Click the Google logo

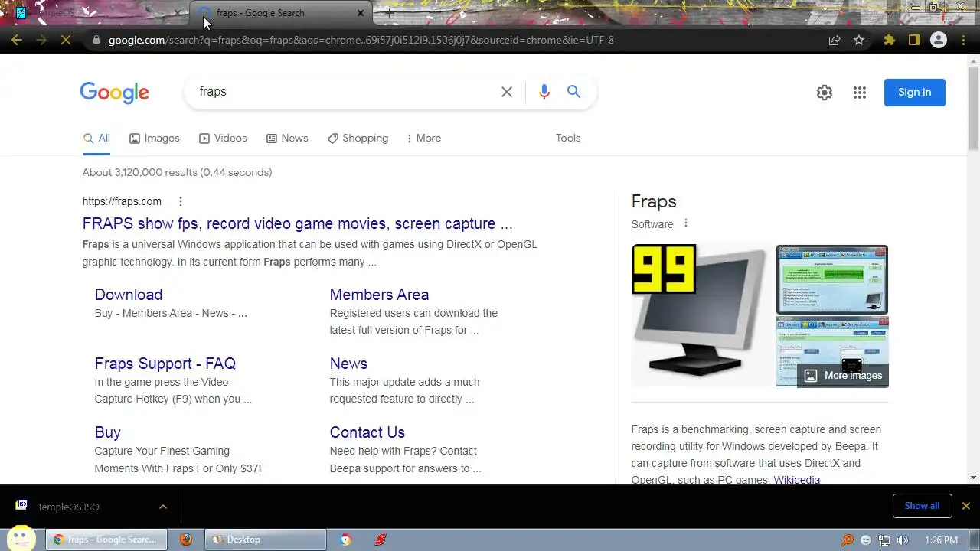(115, 93)
